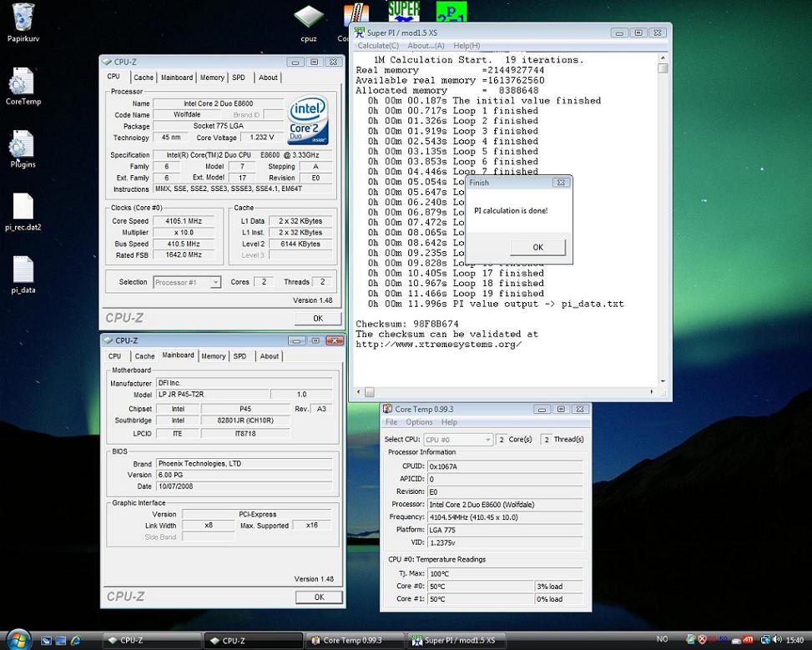The width and height of the screenshot is (812, 650).
Task: Click the Checksum: 98F8B674 line
Action: pyautogui.click(x=407, y=325)
